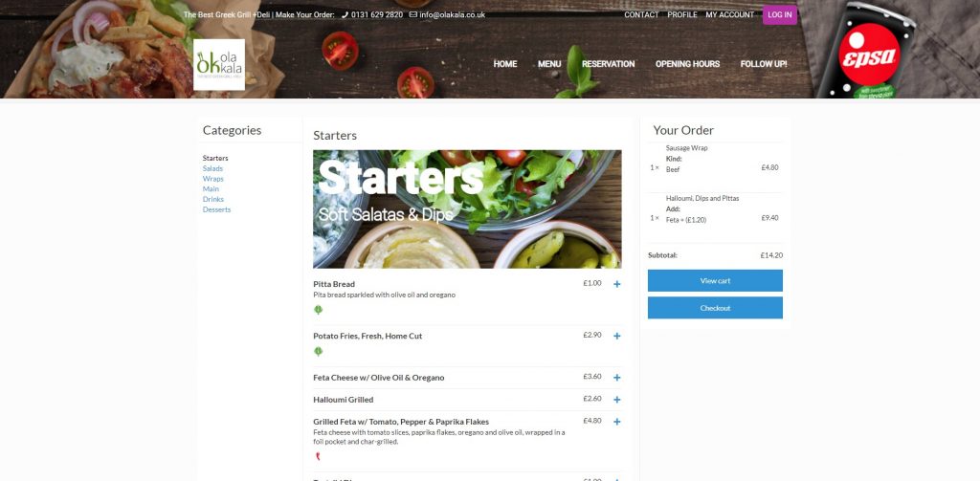Click plus icon for Grilled Feta w/ Tomato
980x481 pixels.
(x=617, y=422)
